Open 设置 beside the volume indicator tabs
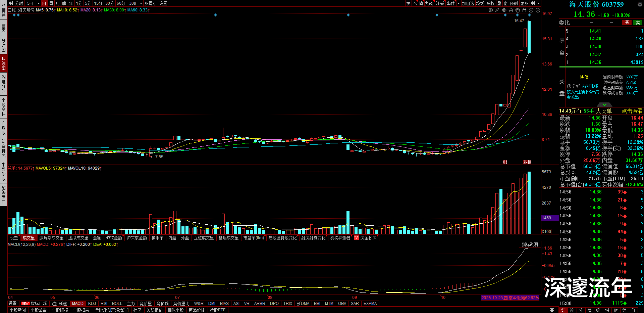 [14, 238]
